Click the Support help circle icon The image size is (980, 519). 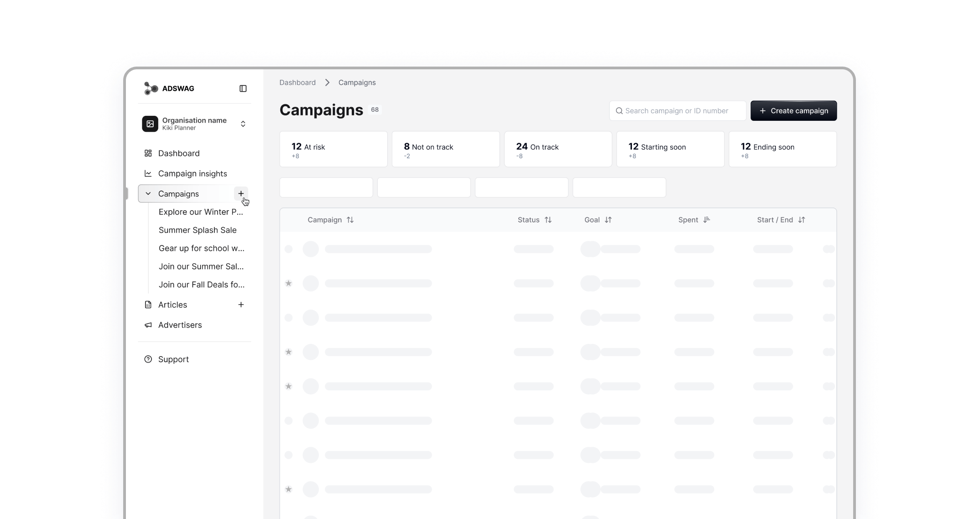(148, 359)
